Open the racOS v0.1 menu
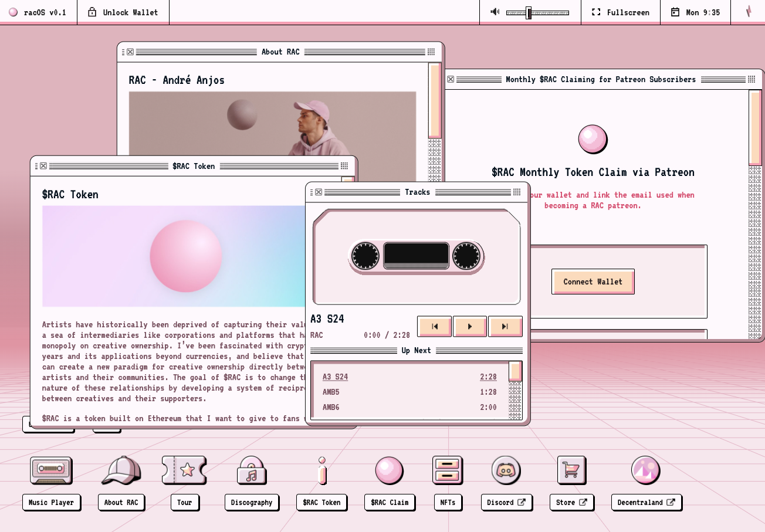 click(x=38, y=12)
